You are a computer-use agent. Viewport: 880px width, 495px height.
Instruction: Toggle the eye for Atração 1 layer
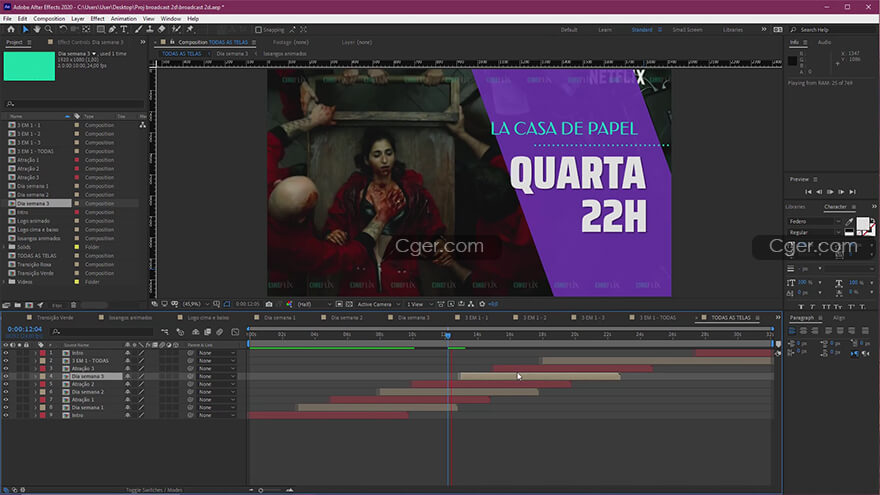6,400
